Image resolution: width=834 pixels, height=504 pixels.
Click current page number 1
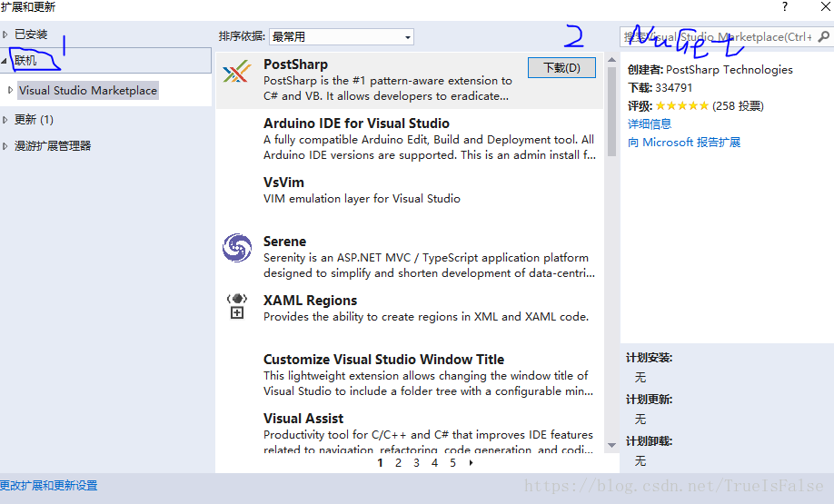(381, 463)
